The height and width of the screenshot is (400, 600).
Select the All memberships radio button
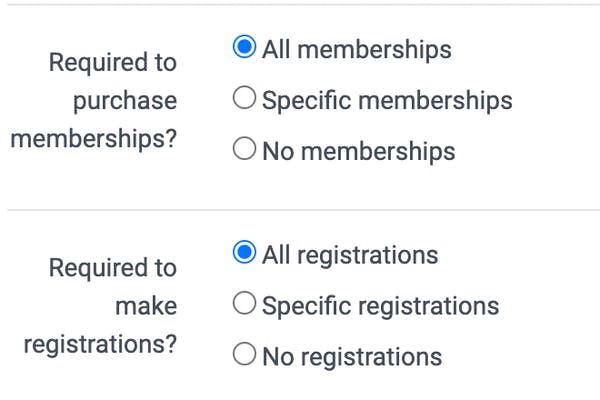tap(244, 47)
